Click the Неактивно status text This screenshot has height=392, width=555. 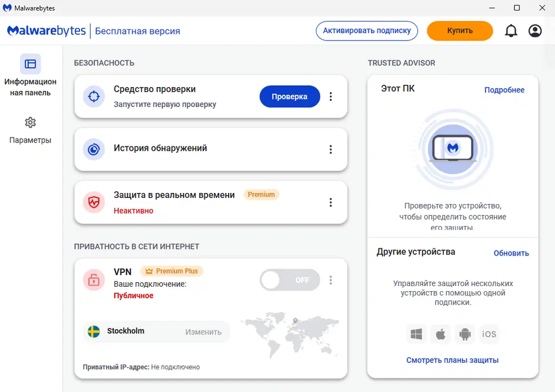tap(133, 211)
